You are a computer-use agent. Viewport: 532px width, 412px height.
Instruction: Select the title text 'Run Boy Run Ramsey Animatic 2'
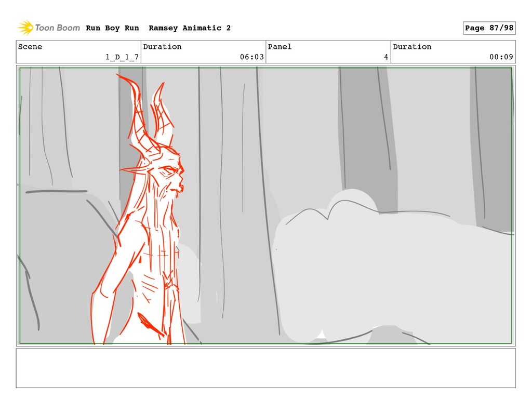click(158, 28)
